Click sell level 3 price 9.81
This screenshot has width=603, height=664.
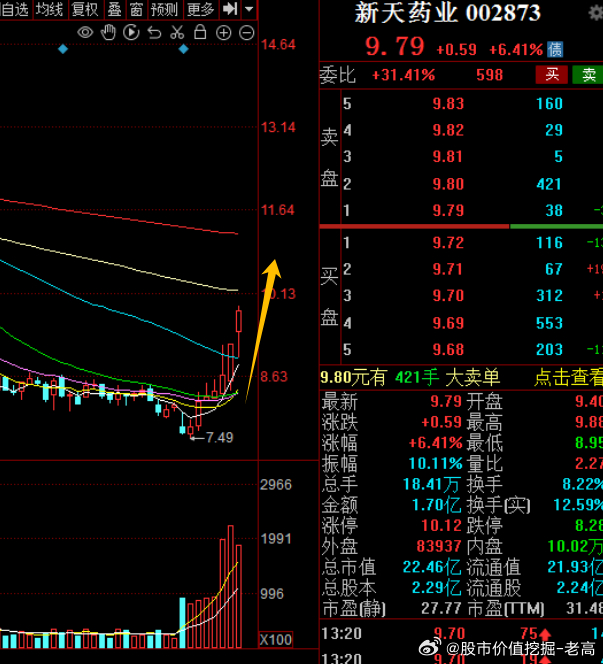pyautogui.click(x=448, y=157)
